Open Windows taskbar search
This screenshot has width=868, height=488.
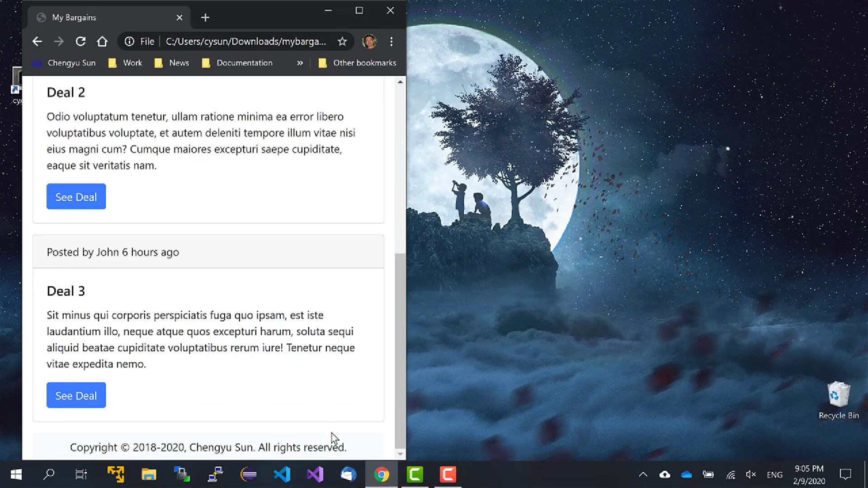[49, 474]
